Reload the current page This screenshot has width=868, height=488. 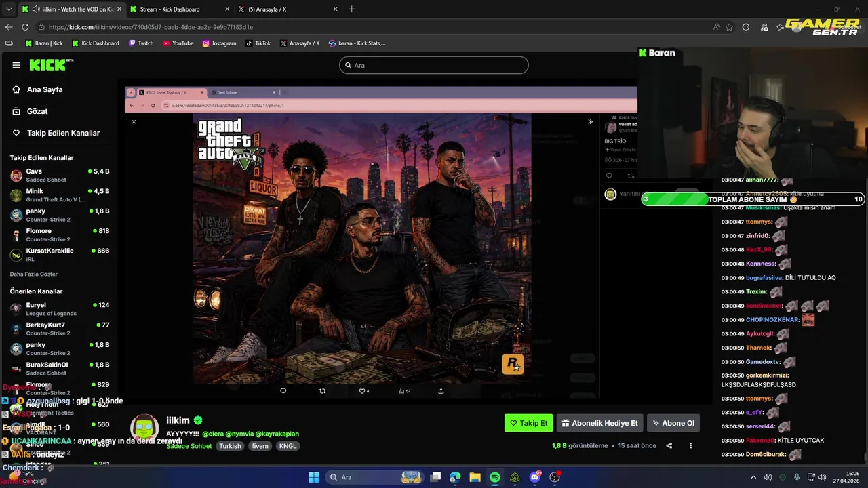click(25, 27)
